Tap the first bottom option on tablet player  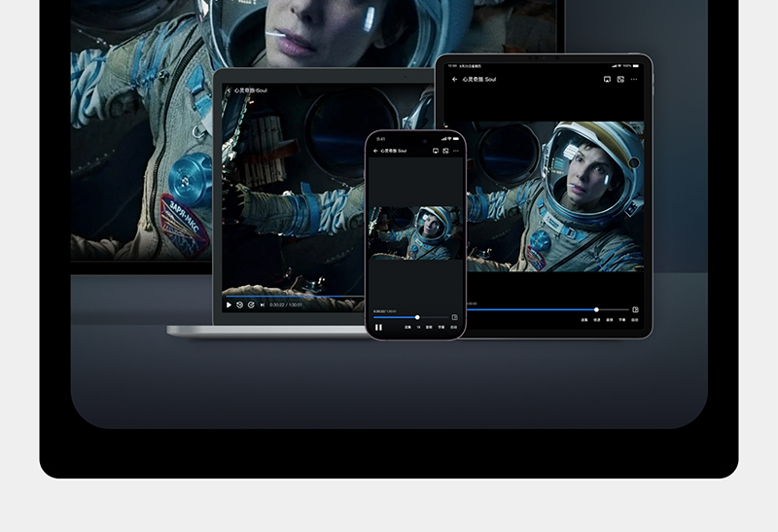(584, 320)
